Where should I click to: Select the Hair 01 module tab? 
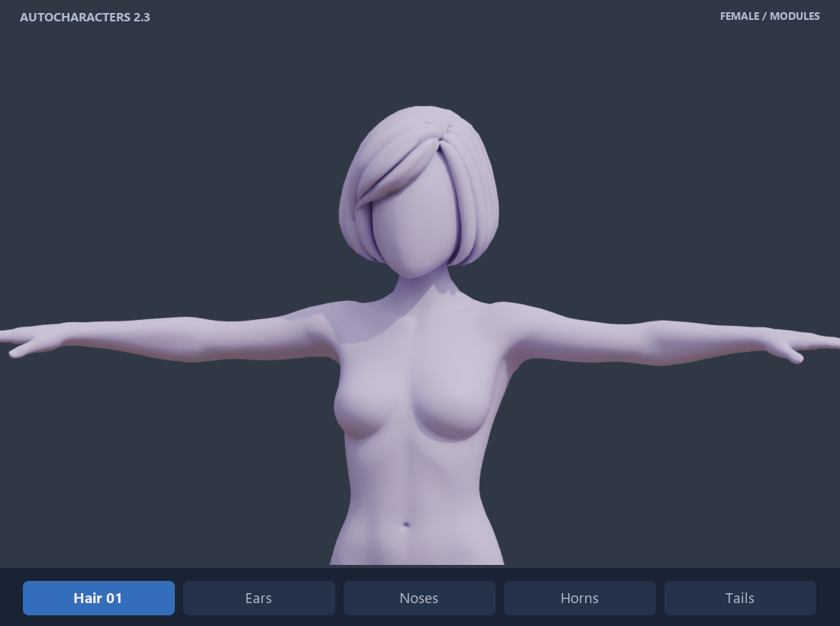99,599
